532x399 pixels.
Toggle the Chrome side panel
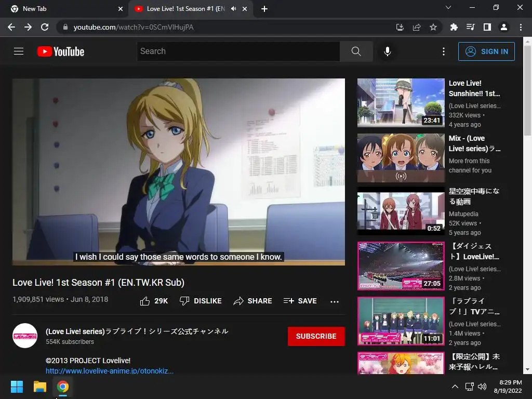click(x=487, y=27)
